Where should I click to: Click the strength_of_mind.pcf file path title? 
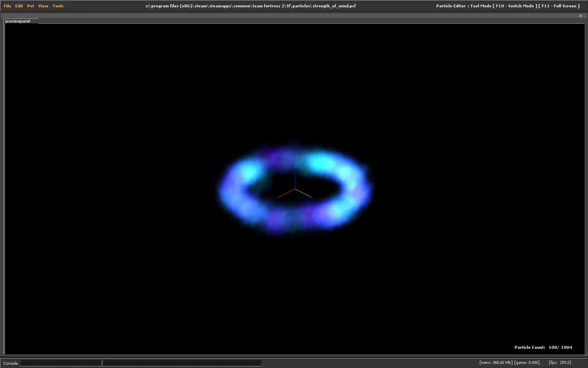(251, 6)
